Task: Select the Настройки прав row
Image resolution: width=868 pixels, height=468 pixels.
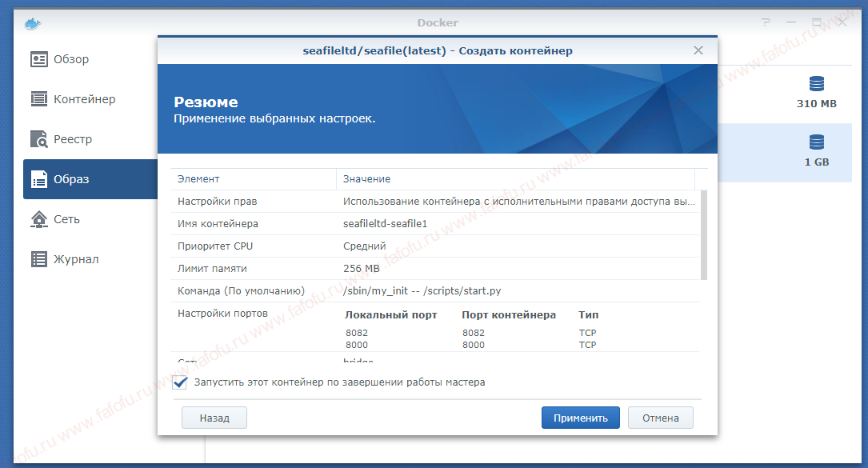Action: (435, 202)
